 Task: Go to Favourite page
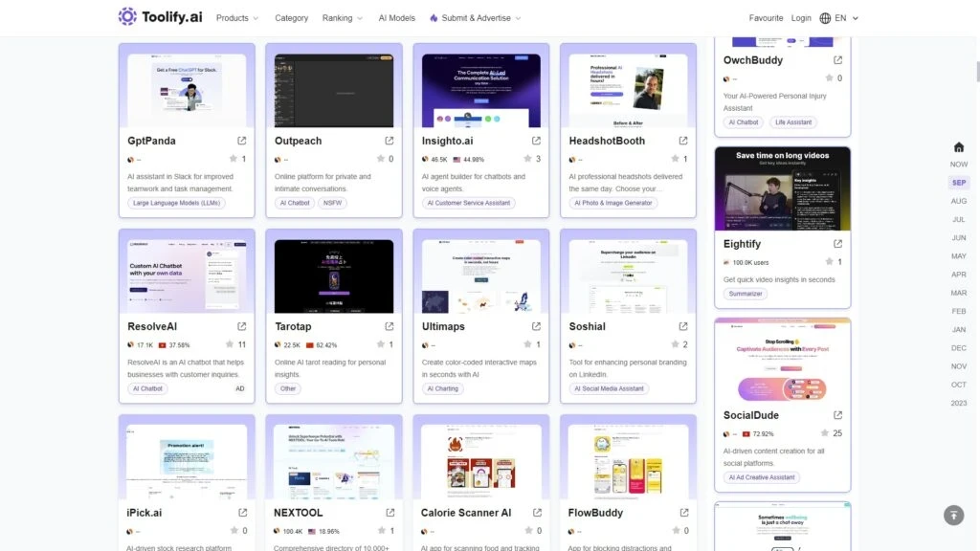(x=766, y=18)
